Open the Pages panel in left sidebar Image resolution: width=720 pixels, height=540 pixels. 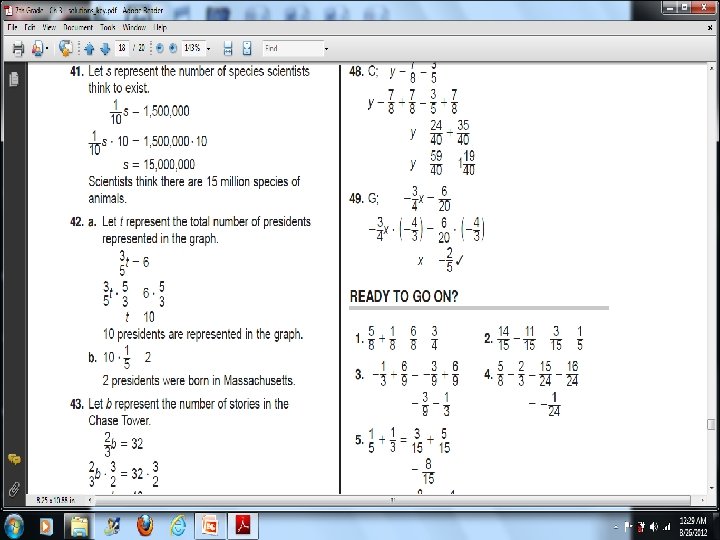[14, 79]
